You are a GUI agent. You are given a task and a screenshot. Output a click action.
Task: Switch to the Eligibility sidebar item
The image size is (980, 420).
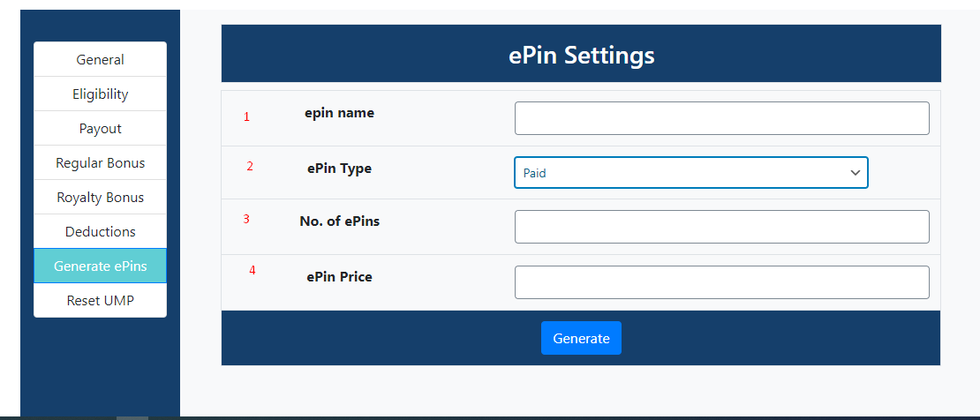[x=100, y=94]
